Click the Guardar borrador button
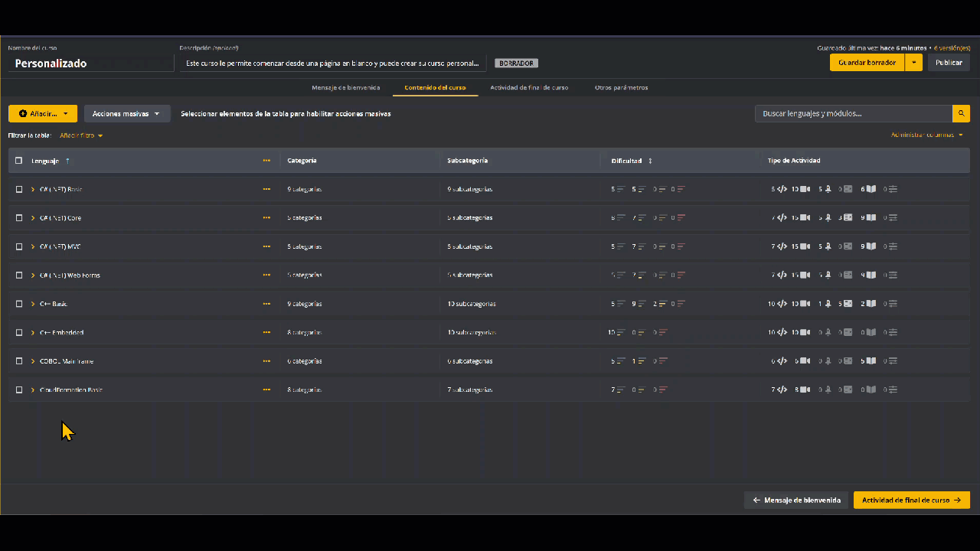The image size is (980, 551). 867,63
